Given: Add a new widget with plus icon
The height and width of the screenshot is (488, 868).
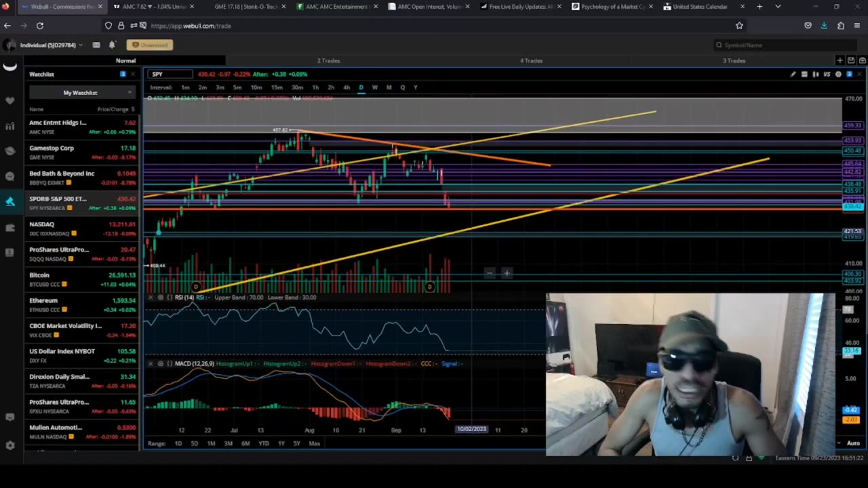Looking at the screenshot, I should (840, 60).
